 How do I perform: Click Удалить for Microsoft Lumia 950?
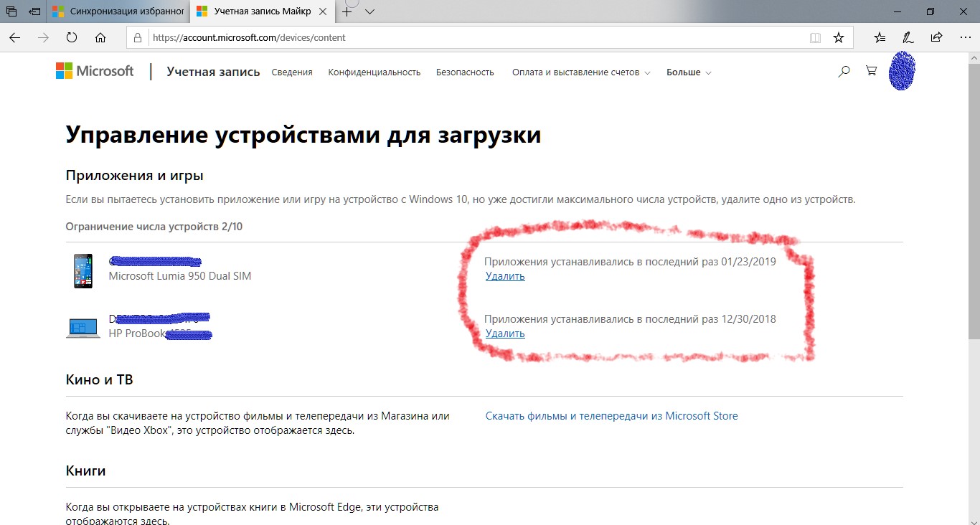(505, 276)
